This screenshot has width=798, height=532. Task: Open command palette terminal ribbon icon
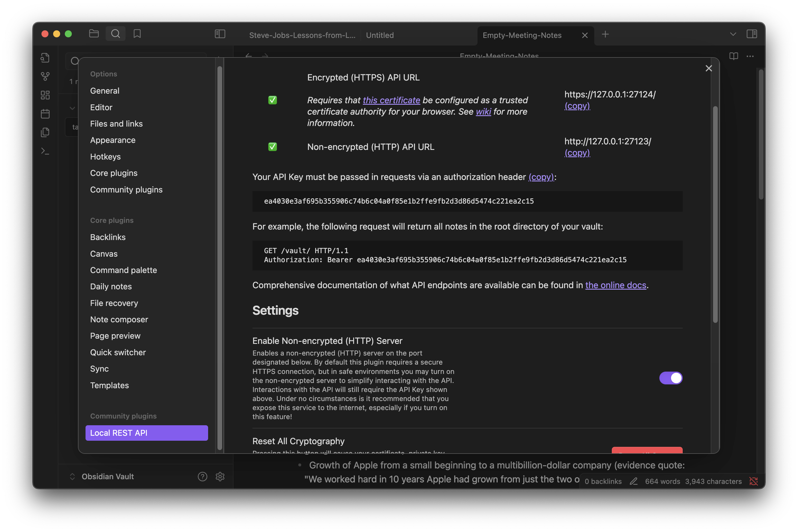click(x=45, y=151)
